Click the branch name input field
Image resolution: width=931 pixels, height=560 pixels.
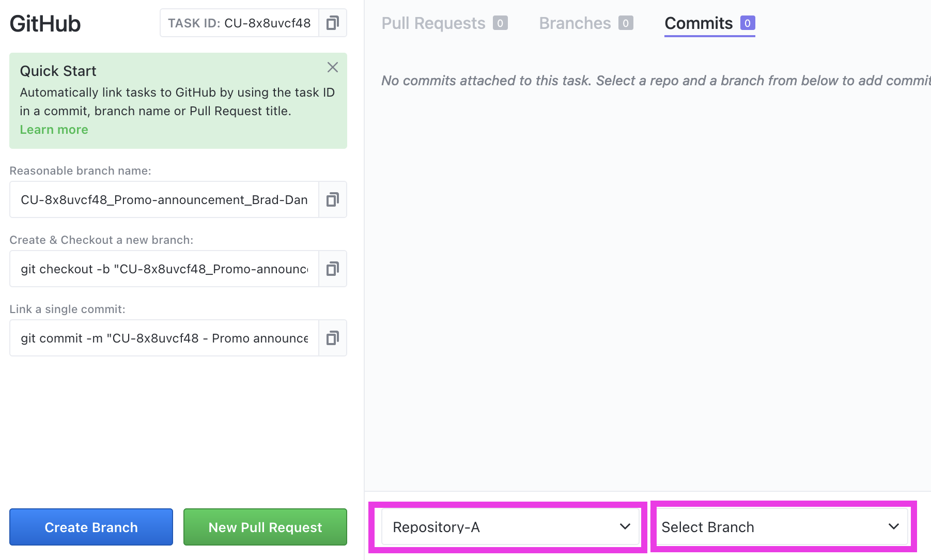coord(164,199)
